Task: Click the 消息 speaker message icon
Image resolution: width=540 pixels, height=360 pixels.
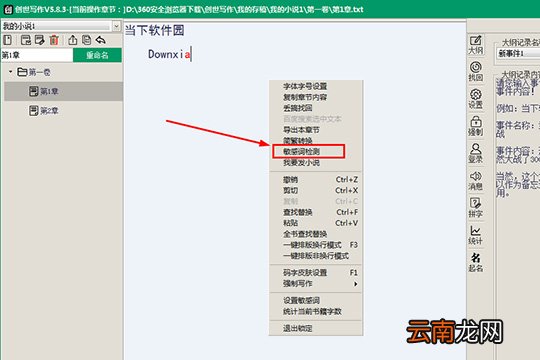Action: pyautogui.click(x=476, y=181)
